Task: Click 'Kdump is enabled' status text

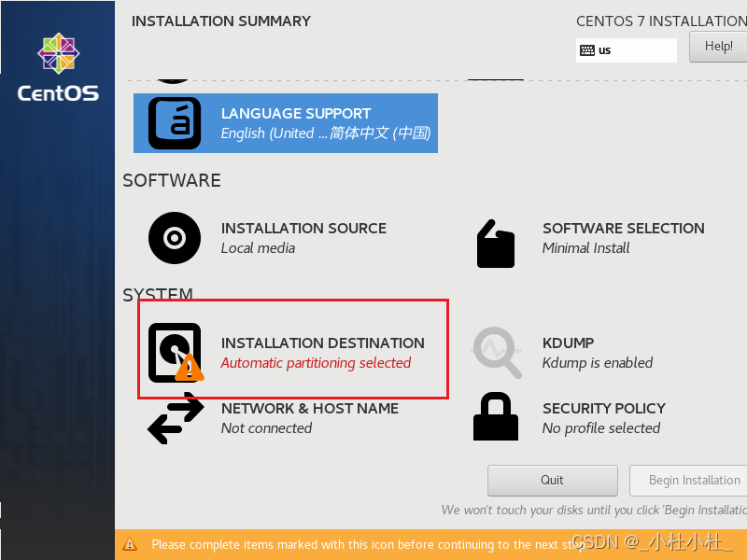Action: (598, 363)
